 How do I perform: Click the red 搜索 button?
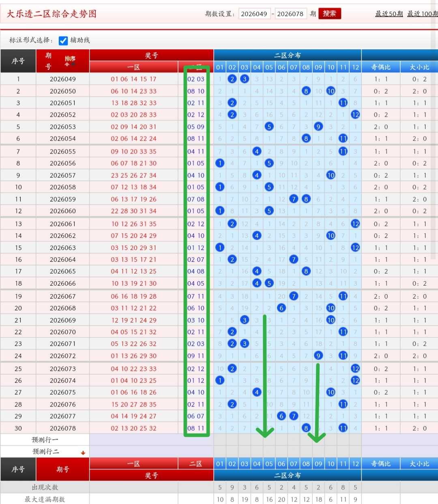tap(330, 14)
